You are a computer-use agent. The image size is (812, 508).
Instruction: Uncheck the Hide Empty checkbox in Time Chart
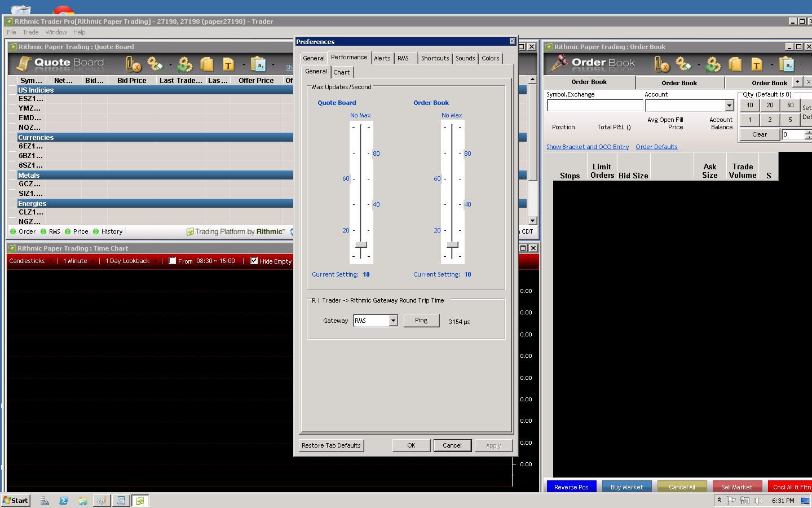[x=254, y=261]
